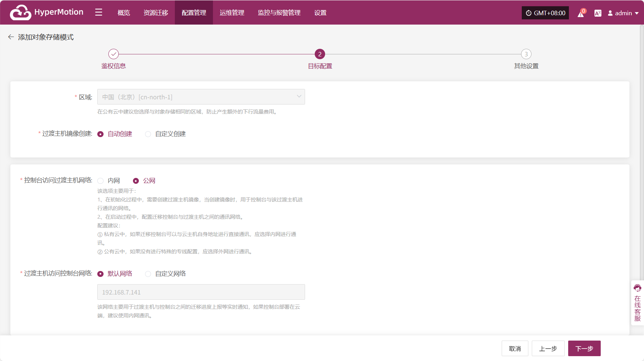This screenshot has height=361, width=644.
Task: Click the HyperMotion cloud logo
Action: pos(21,12)
